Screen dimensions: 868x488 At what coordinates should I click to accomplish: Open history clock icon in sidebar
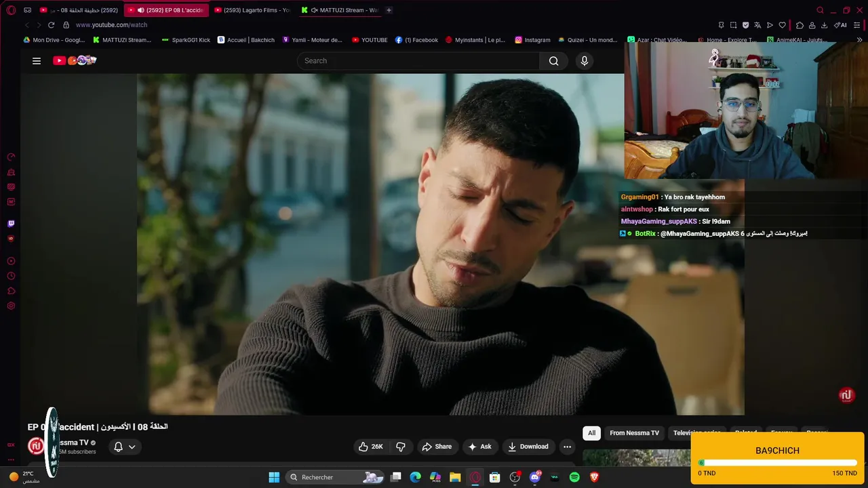(11, 276)
